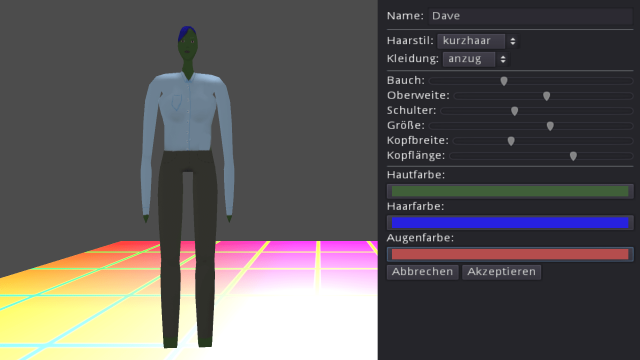640x360 pixels.
Task: Click the Kopflänge slider handle
Action: (x=573, y=156)
